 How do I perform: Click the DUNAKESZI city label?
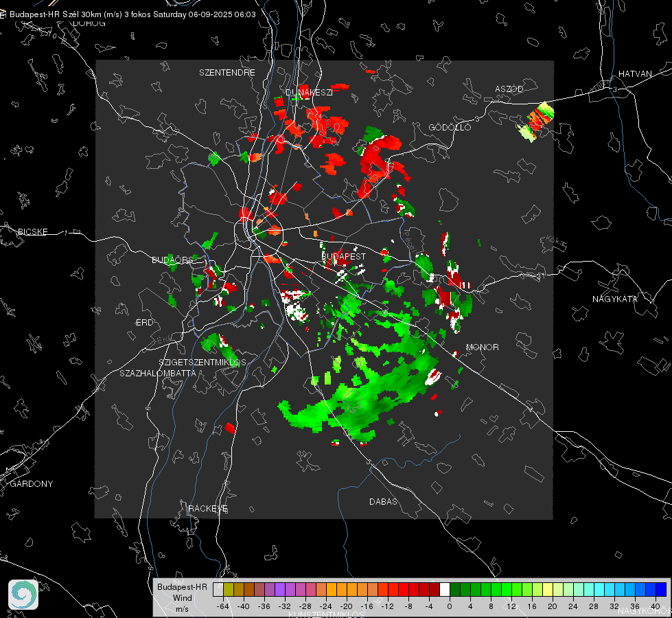pos(309,92)
